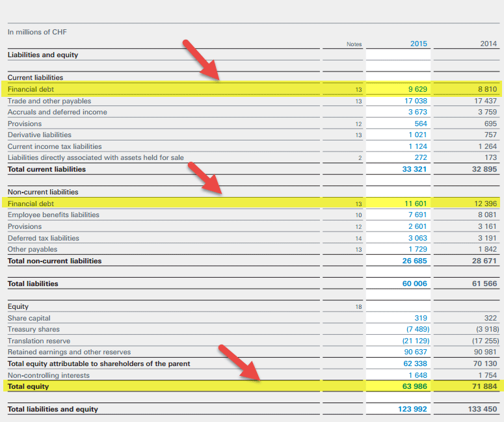Click 'Current income tax liabilities' label

click(55, 146)
